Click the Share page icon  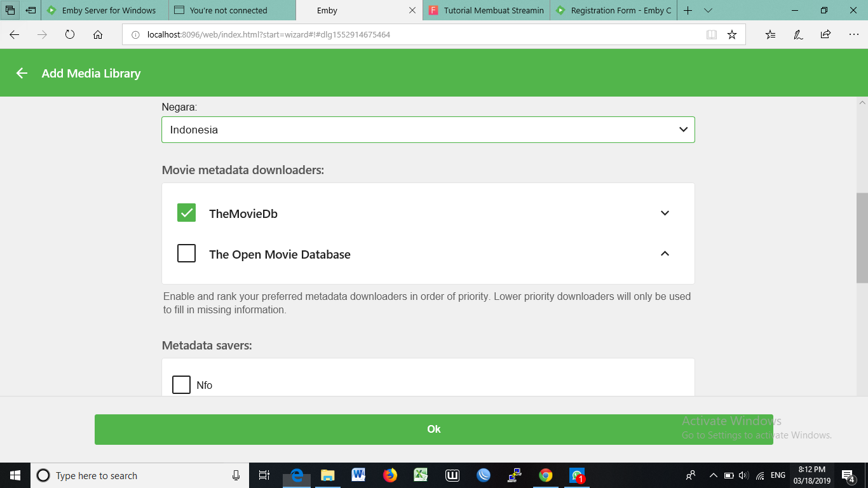[x=825, y=35]
